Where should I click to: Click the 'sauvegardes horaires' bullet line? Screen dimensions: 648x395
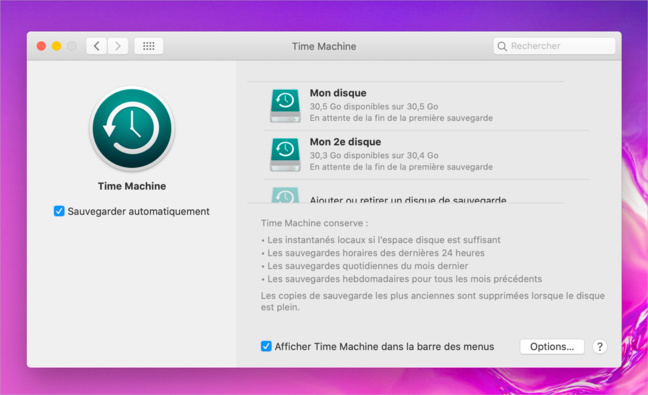[x=373, y=253]
